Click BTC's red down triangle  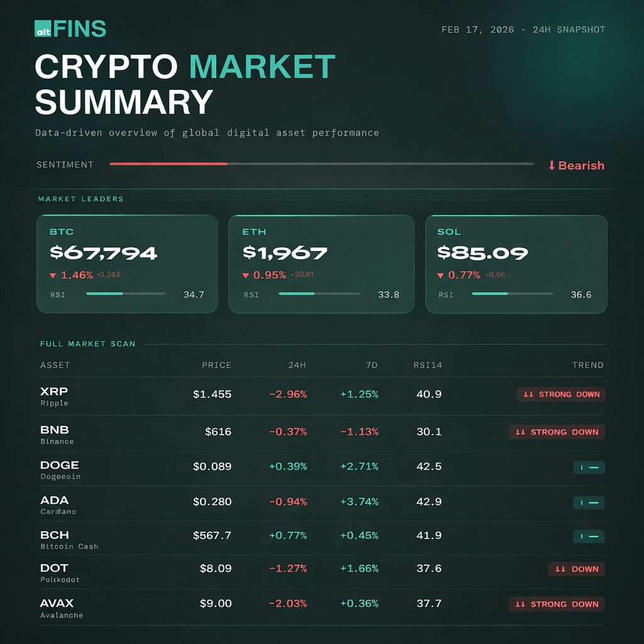pyautogui.click(x=53, y=275)
